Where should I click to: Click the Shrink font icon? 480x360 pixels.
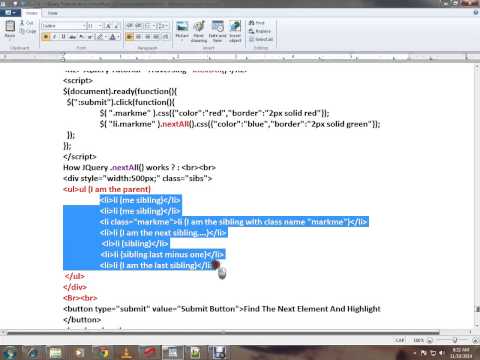pos(116,26)
